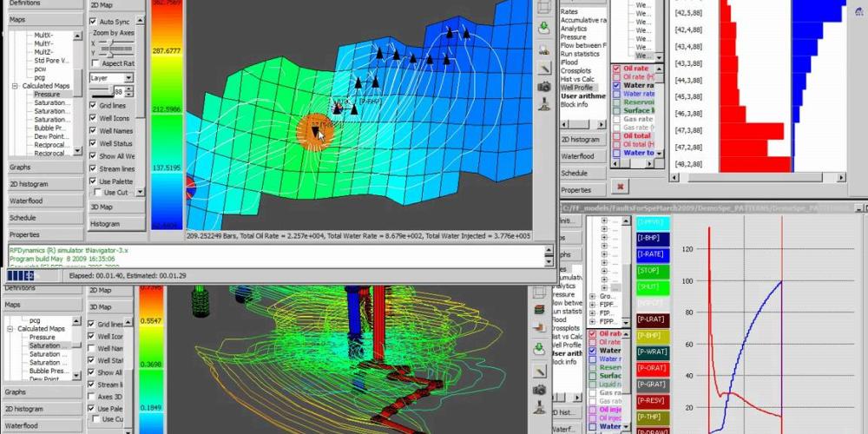Click the pencil icon in the upper toolbar

pyautogui.click(x=544, y=68)
